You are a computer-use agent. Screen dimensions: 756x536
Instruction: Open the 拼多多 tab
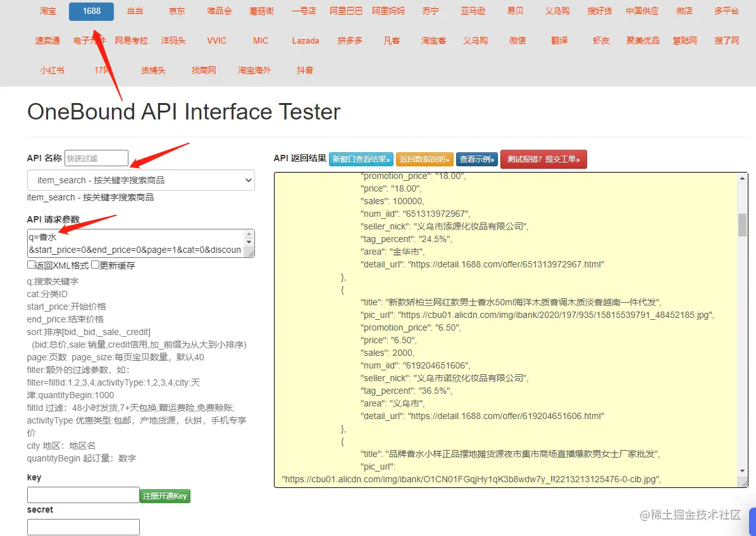pos(350,41)
